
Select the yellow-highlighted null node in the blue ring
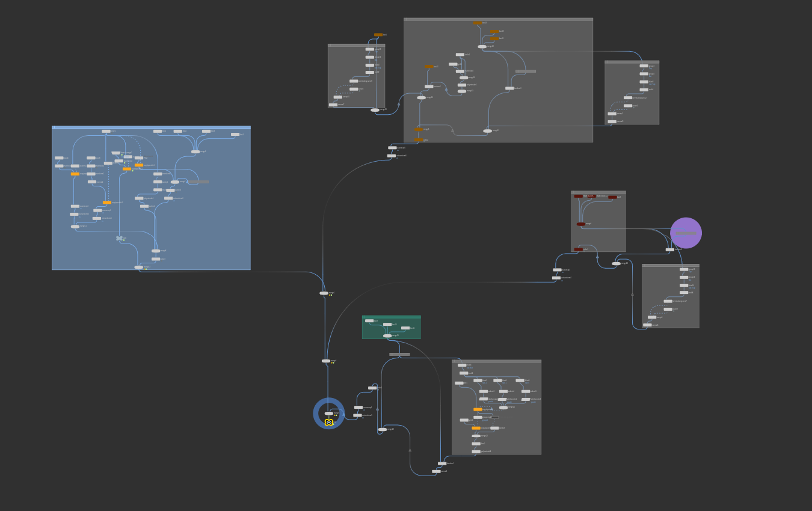click(329, 422)
